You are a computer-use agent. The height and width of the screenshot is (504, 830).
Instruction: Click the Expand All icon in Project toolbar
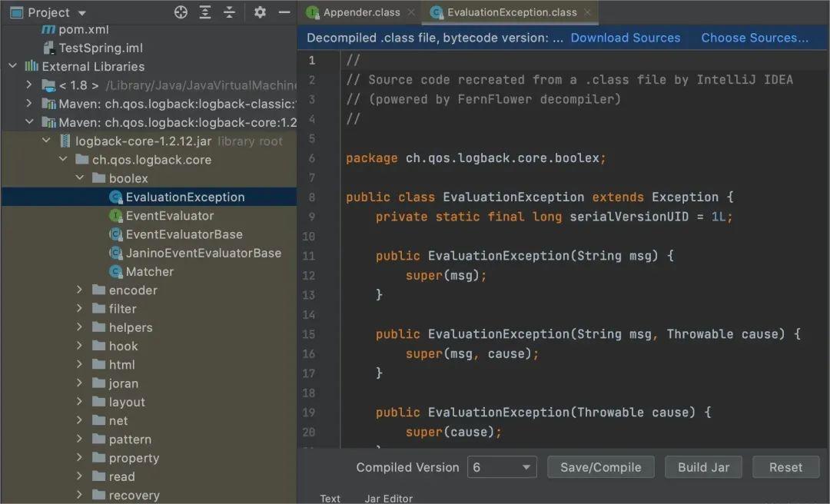click(205, 12)
